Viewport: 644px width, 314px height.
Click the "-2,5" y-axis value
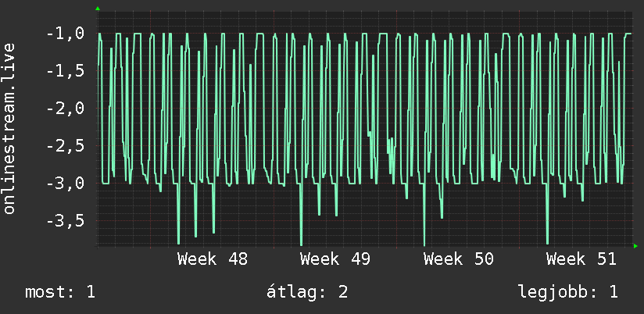pyautogui.click(x=66, y=146)
